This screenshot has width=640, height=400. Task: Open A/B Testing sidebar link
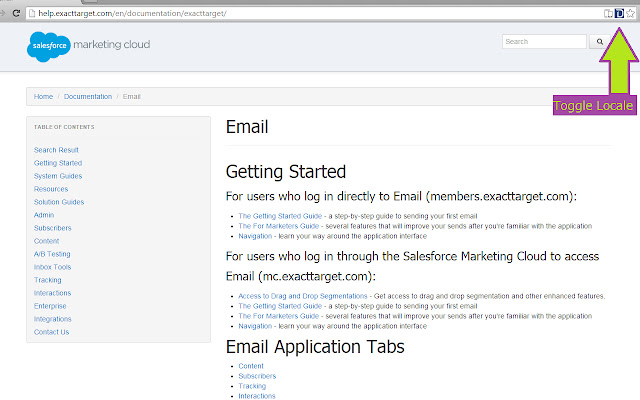52,254
